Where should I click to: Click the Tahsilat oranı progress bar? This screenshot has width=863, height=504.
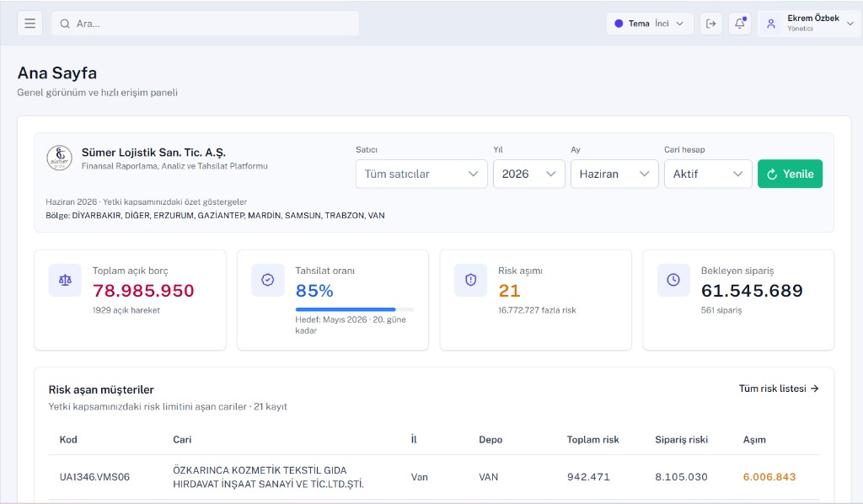[x=355, y=309]
